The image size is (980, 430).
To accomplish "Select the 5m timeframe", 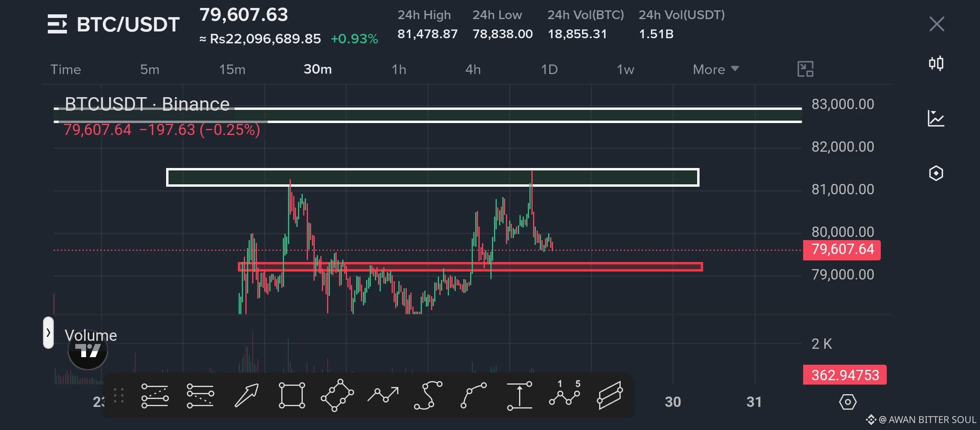I will [x=150, y=69].
